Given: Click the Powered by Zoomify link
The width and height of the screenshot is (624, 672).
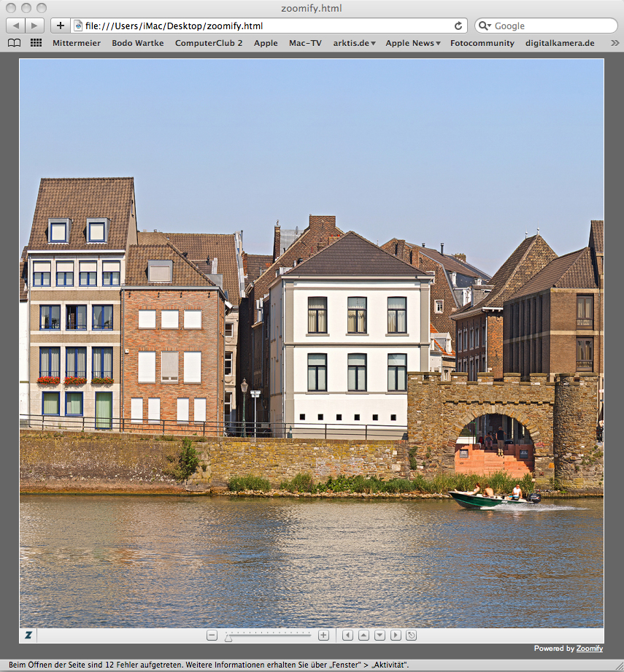Looking at the screenshot, I should pos(589,648).
